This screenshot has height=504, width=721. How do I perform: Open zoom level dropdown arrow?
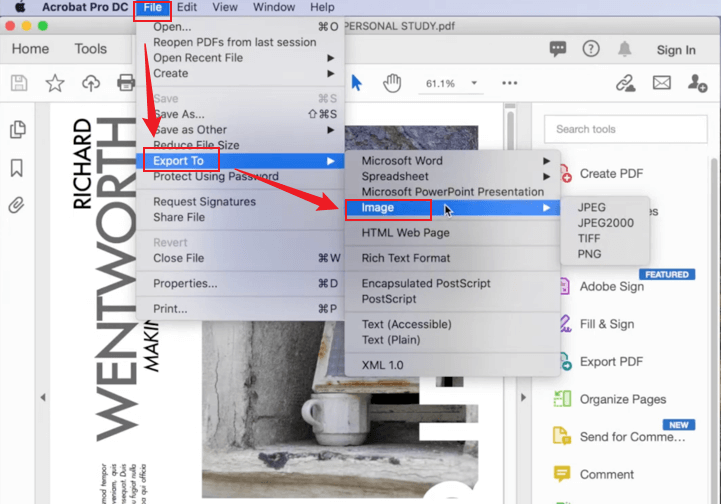474,83
